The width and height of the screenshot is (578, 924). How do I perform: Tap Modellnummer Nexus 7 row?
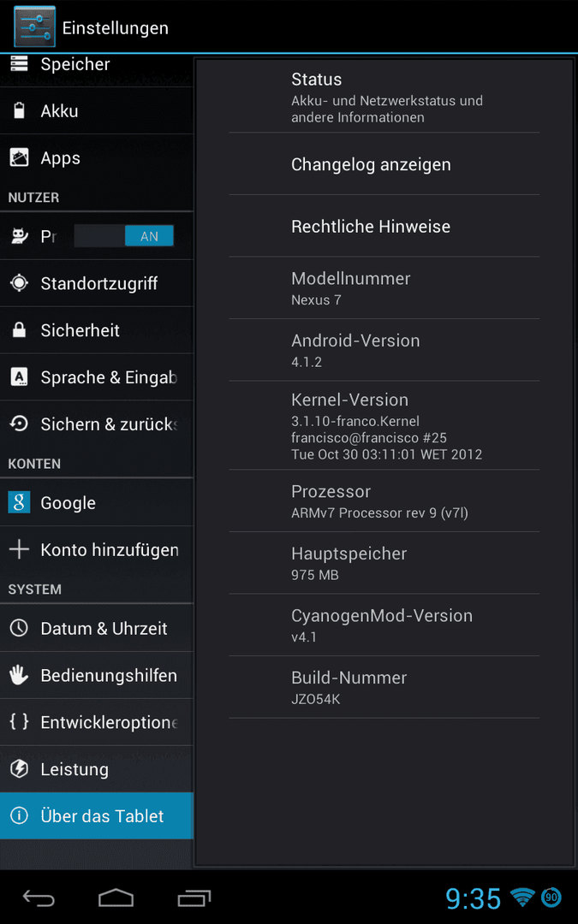(x=384, y=288)
